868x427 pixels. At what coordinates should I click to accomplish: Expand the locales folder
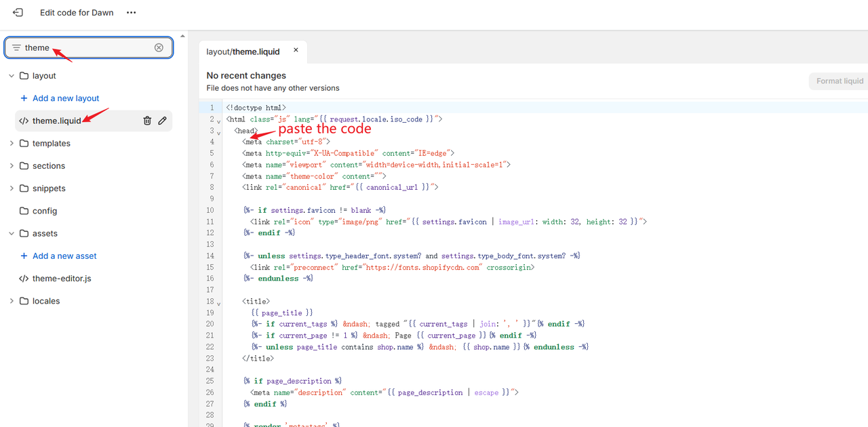tap(12, 301)
